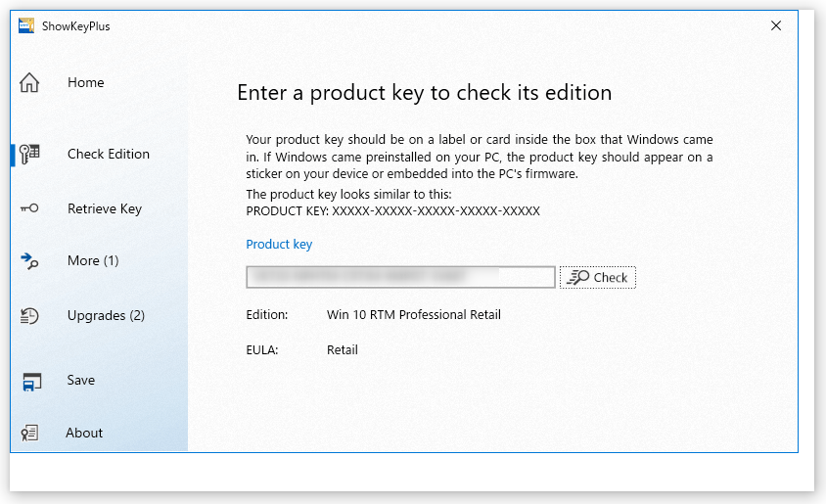Click the Retrieve Key icon
The width and height of the screenshot is (826, 504).
[29, 208]
